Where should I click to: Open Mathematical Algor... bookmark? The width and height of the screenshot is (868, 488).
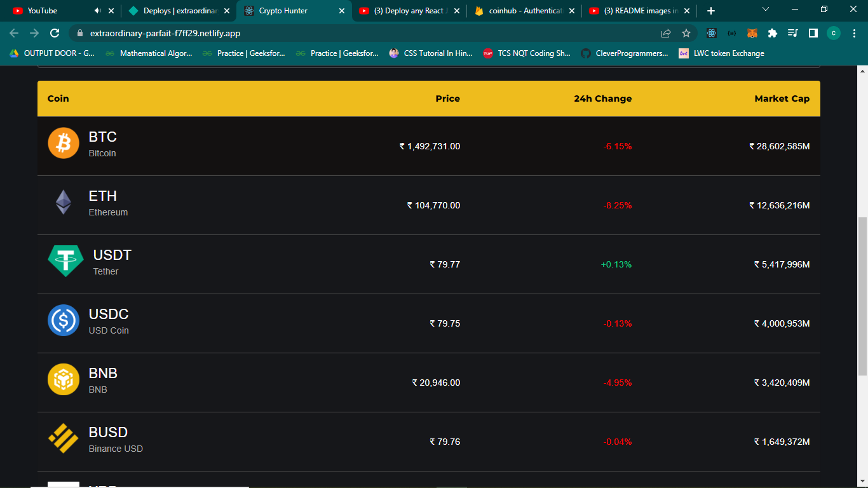pyautogui.click(x=149, y=53)
